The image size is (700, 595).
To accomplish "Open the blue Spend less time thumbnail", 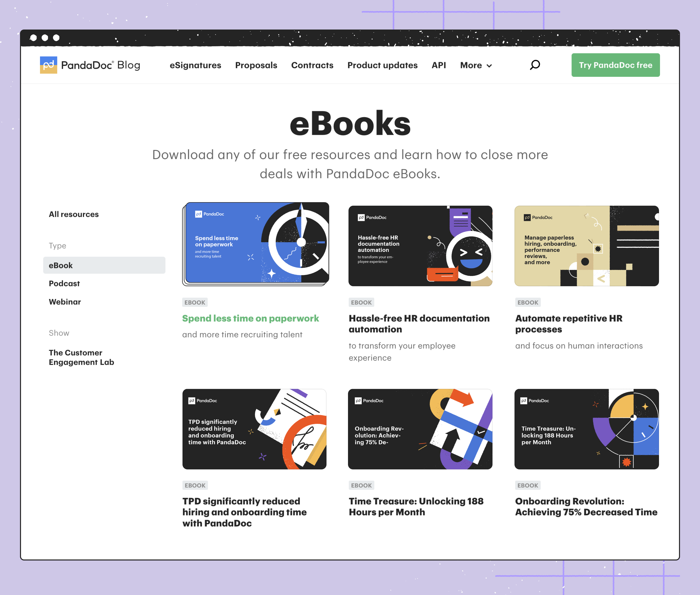I will point(256,243).
